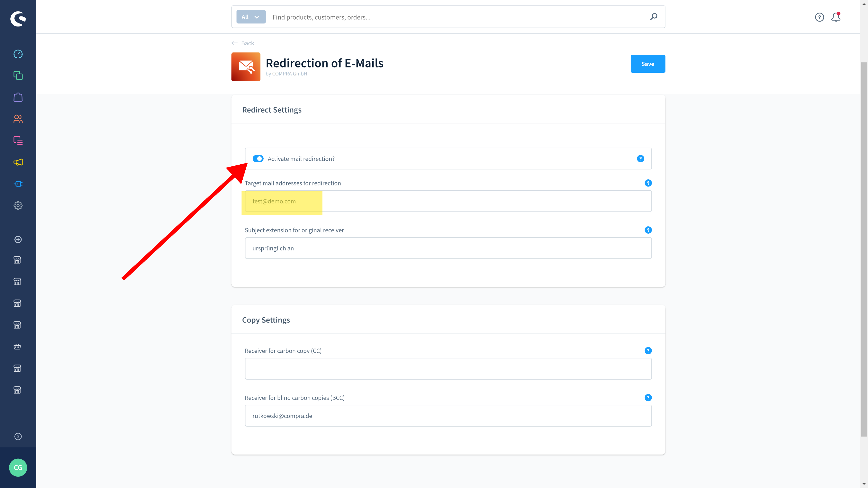Open the Extensions plug icon
The image size is (868, 488).
coord(18,184)
